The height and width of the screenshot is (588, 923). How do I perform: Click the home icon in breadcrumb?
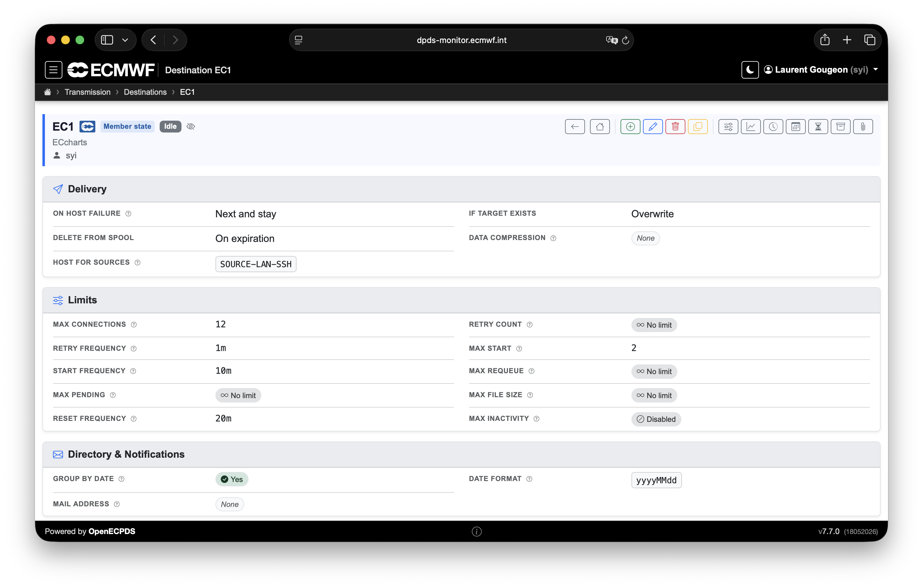(47, 92)
